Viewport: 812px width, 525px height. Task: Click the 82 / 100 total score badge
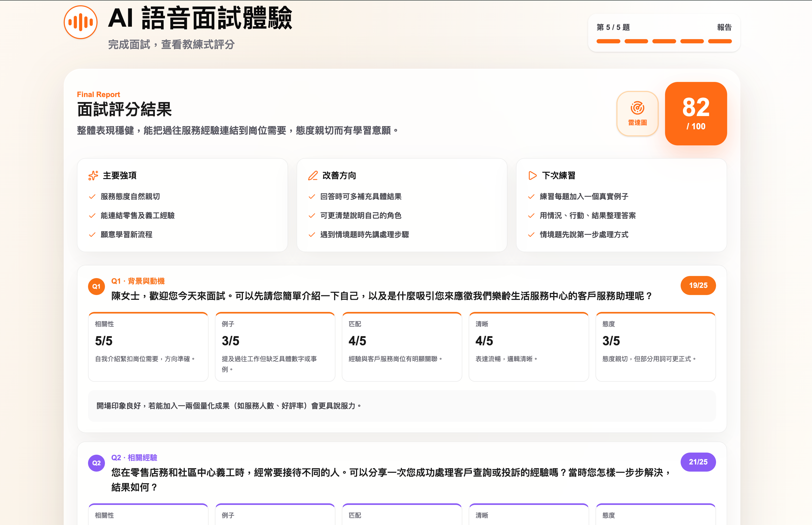tap(696, 113)
